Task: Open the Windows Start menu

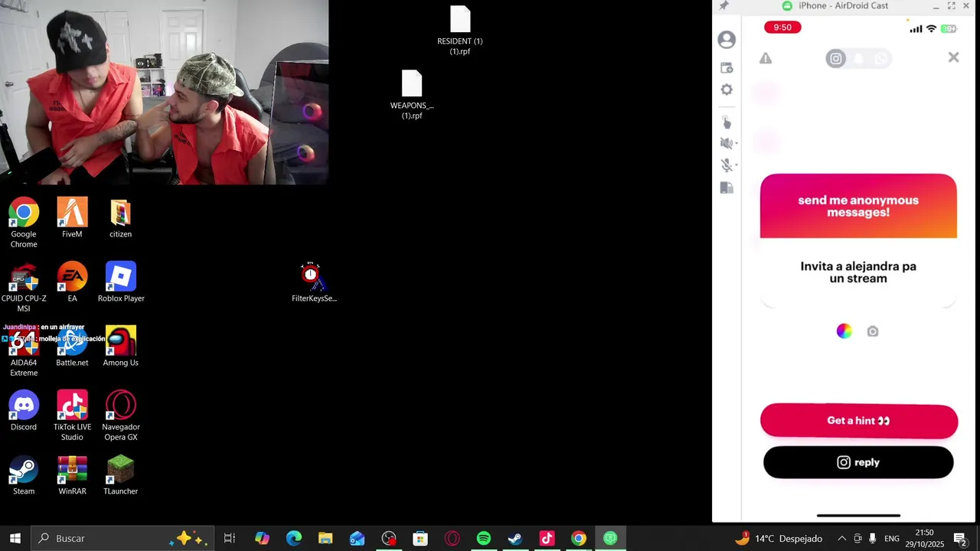Action: (x=15, y=538)
